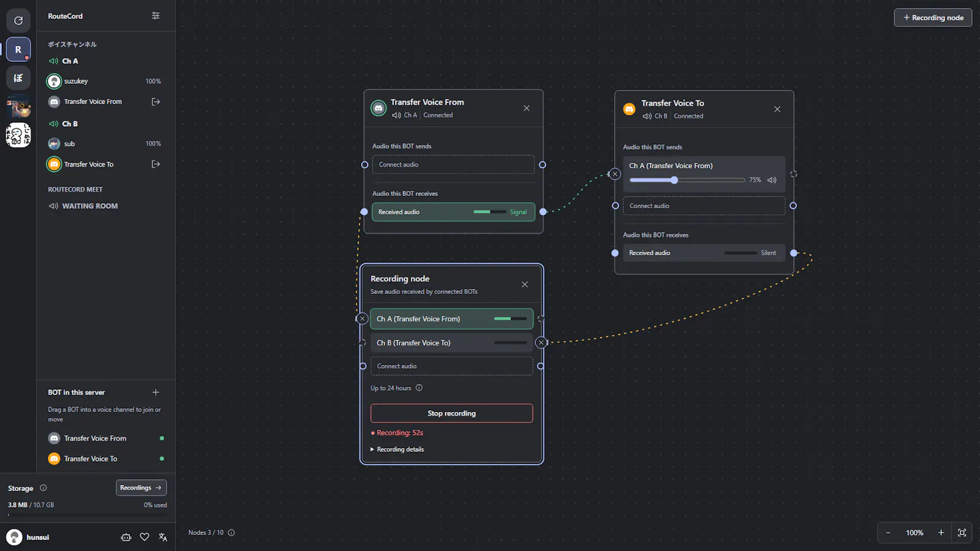Click the heart icon in bottom bar
This screenshot has width=980, height=551.
pyautogui.click(x=145, y=537)
